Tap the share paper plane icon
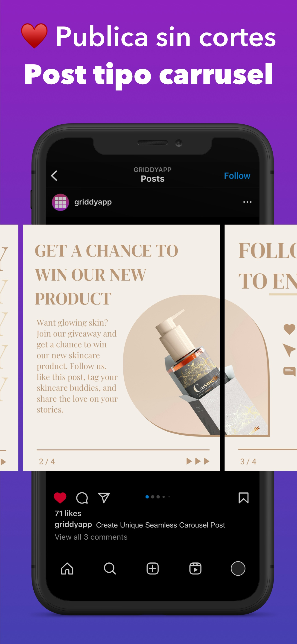 104,498
